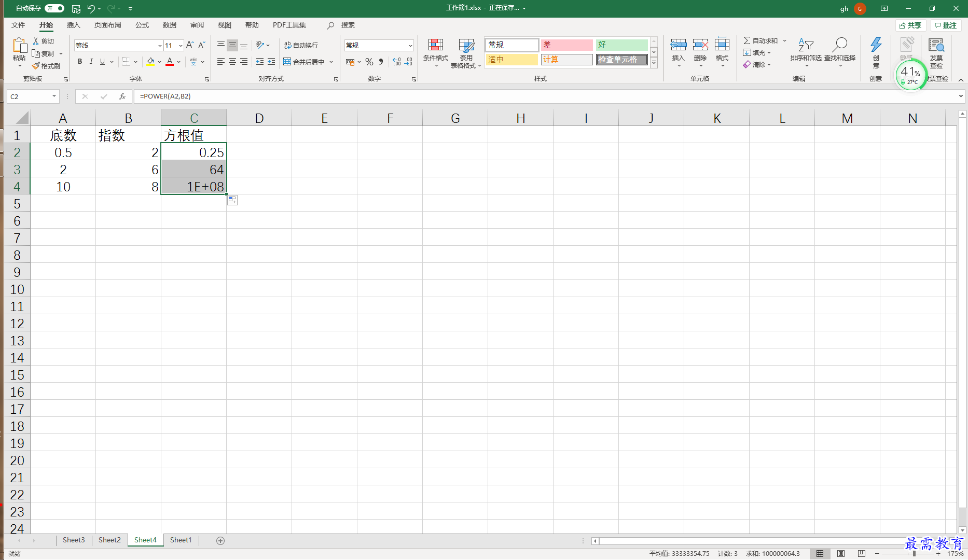Image resolution: width=968 pixels, height=560 pixels.
Task: Collapse the ribbon with the chevron
Action: click(x=961, y=80)
